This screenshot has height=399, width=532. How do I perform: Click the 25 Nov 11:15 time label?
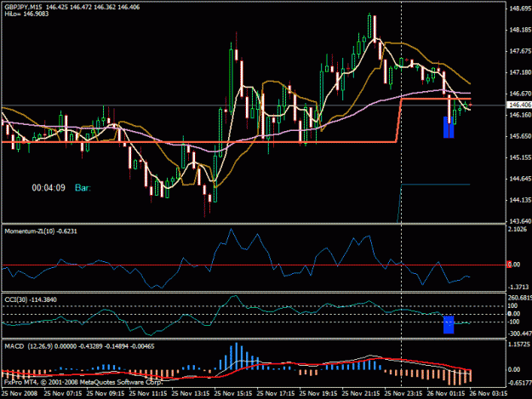(148, 394)
